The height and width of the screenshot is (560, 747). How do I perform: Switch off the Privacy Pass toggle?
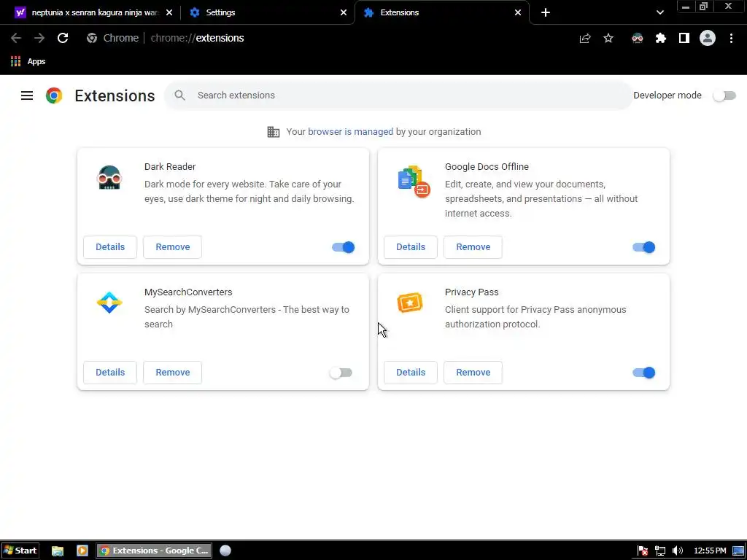click(x=643, y=373)
